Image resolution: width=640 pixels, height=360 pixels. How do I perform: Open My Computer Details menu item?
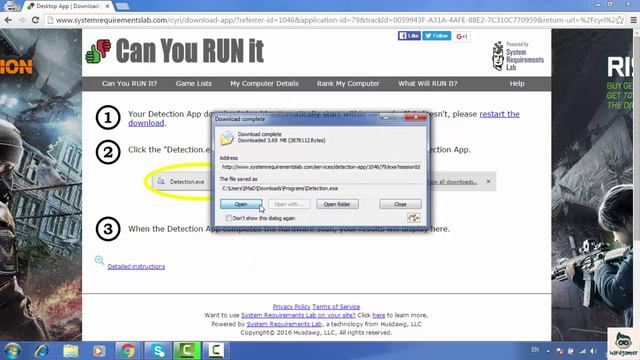tap(264, 84)
